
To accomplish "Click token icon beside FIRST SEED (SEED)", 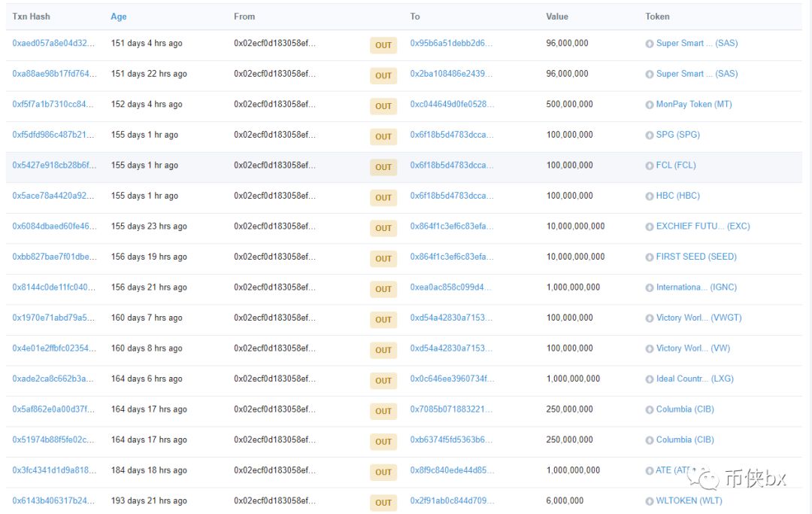I will 650,258.
